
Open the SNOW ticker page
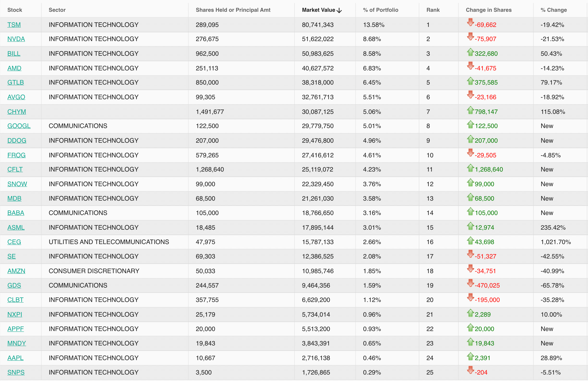(x=17, y=184)
